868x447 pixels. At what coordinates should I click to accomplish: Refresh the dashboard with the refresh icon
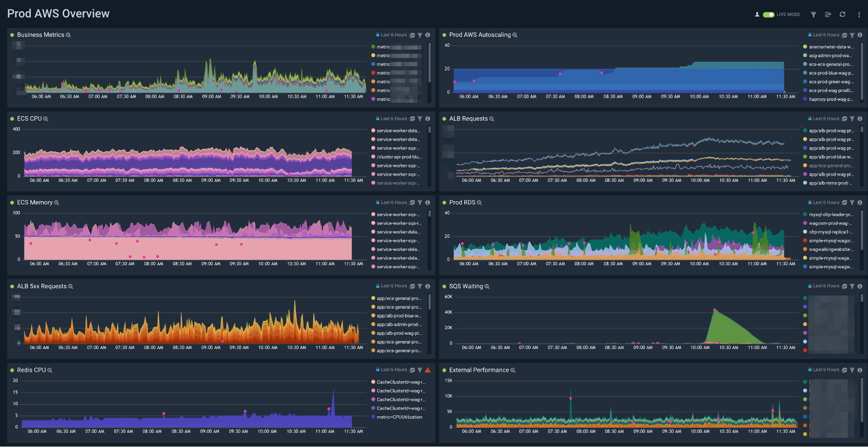point(843,14)
